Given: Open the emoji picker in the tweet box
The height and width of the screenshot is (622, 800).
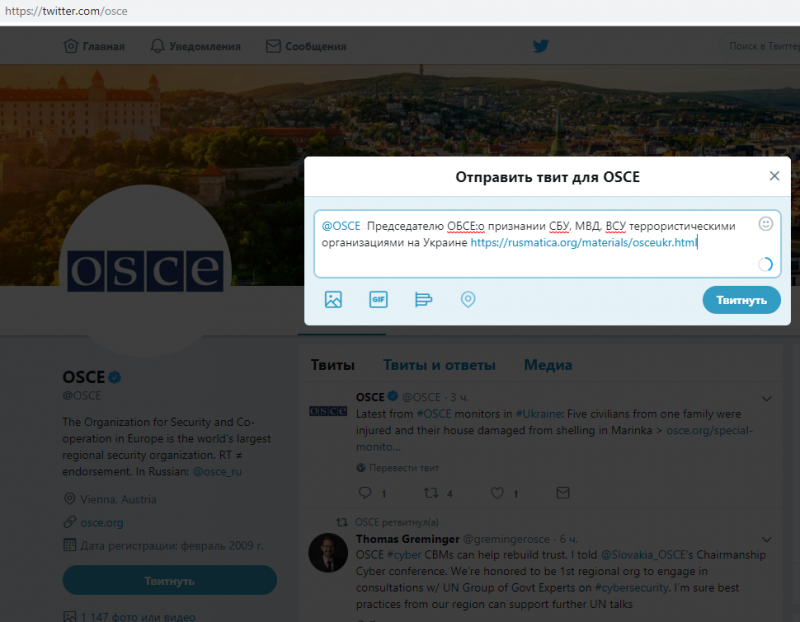Looking at the screenshot, I should [765, 224].
